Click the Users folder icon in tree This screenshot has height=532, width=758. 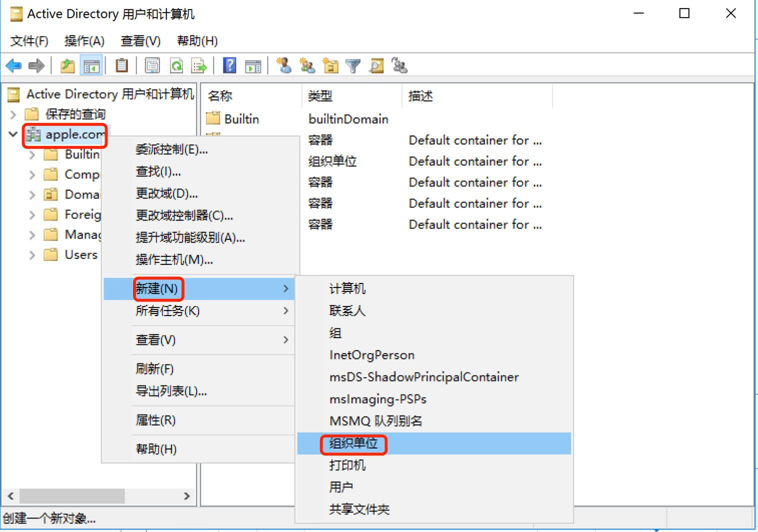click(x=50, y=254)
